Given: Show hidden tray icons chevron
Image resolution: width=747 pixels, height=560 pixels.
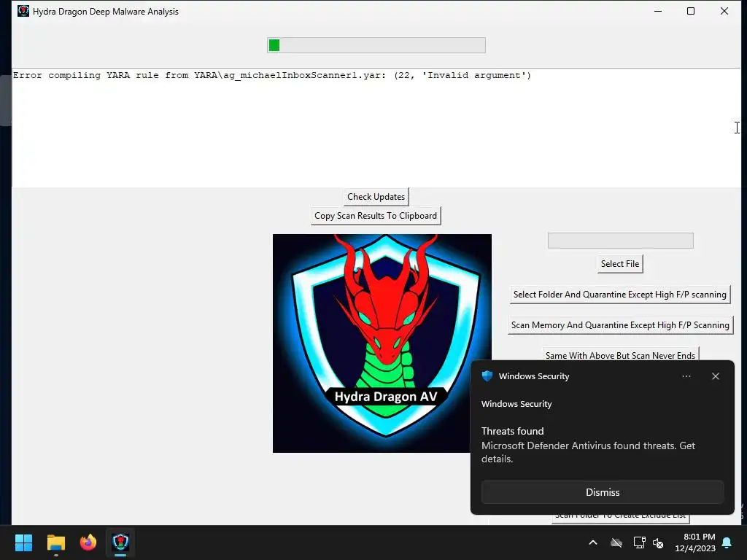Looking at the screenshot, I should (x=592, y=542).
